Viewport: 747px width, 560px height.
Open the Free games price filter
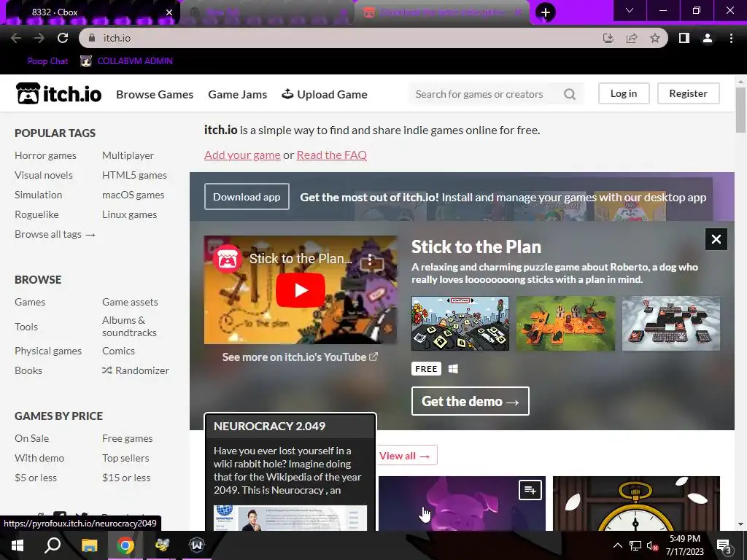point(127,438)
